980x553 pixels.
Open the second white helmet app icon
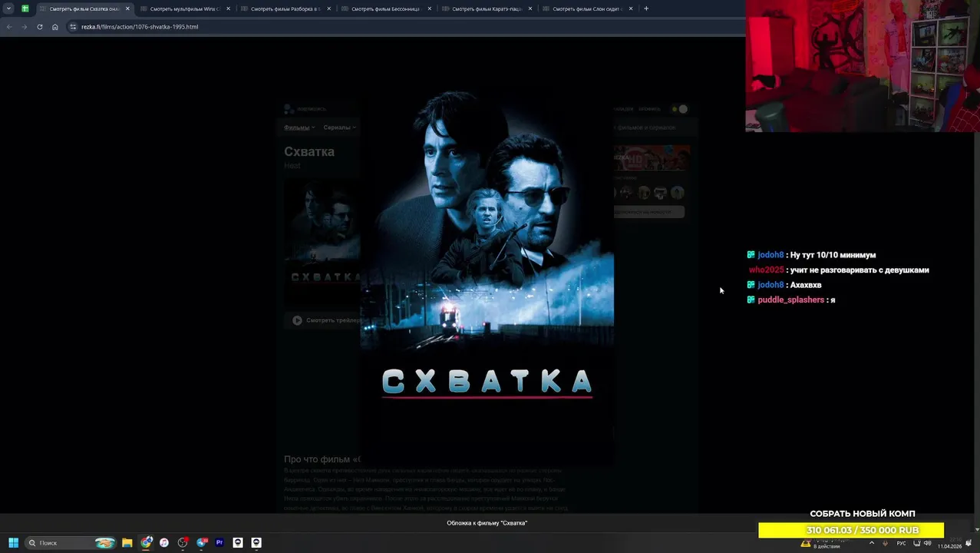pos(256,542)
